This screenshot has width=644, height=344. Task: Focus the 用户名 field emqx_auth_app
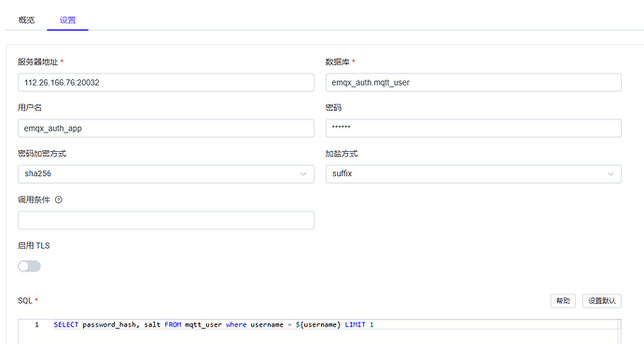pyautogui.click(x=166, y=129)
